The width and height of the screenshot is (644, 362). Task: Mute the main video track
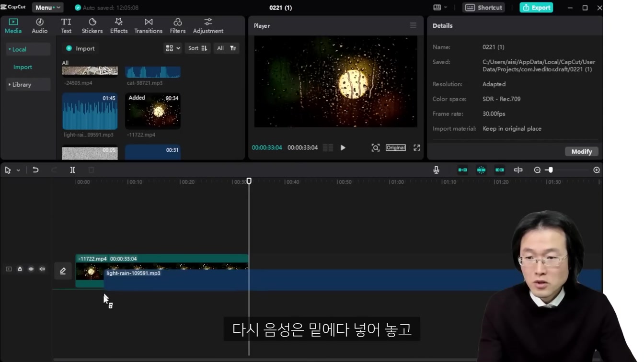click(x=42, y=269)
